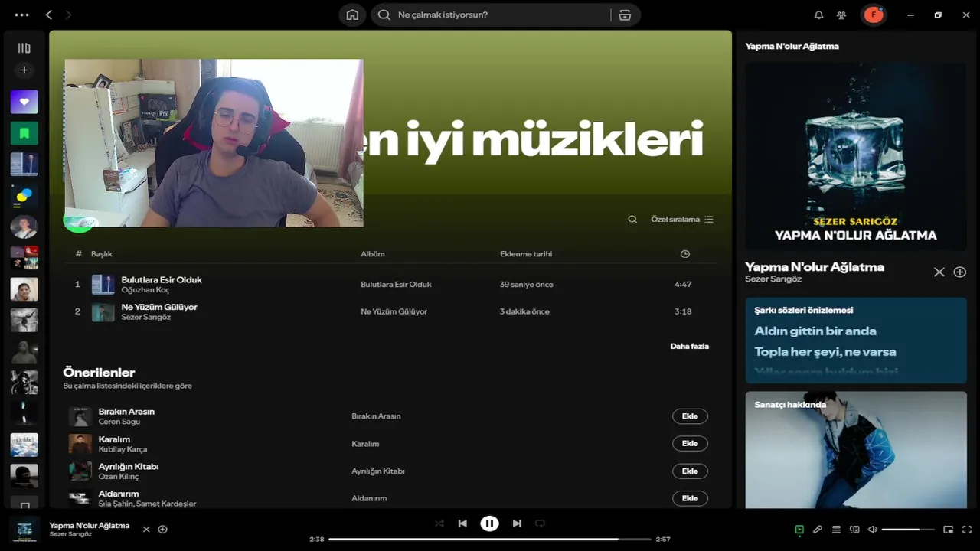Skip to the previous track
Image resolution: width=980 pixels, height=551 pixels.
[462, 523]
